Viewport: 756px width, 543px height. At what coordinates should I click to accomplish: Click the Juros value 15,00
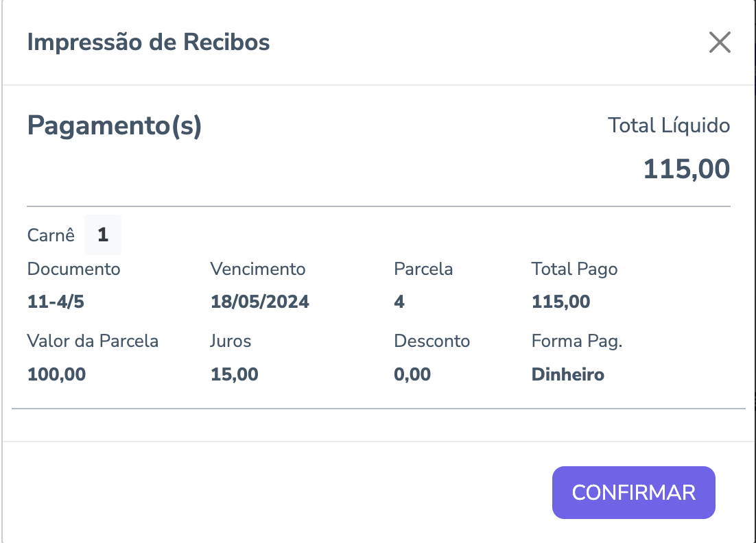tap(234, 374)
